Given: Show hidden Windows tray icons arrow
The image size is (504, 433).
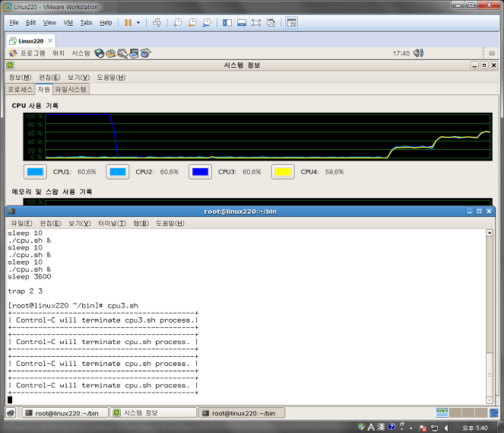Looking at the screenshot, I should [411, 428].
